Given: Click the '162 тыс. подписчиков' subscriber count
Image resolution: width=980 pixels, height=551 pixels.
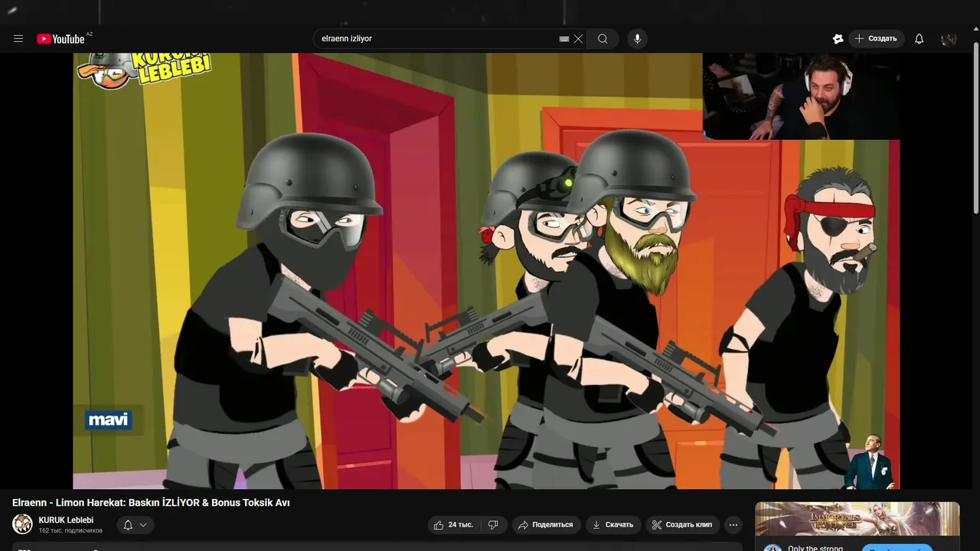Looking at the screenshot, I should coord(70,530).
